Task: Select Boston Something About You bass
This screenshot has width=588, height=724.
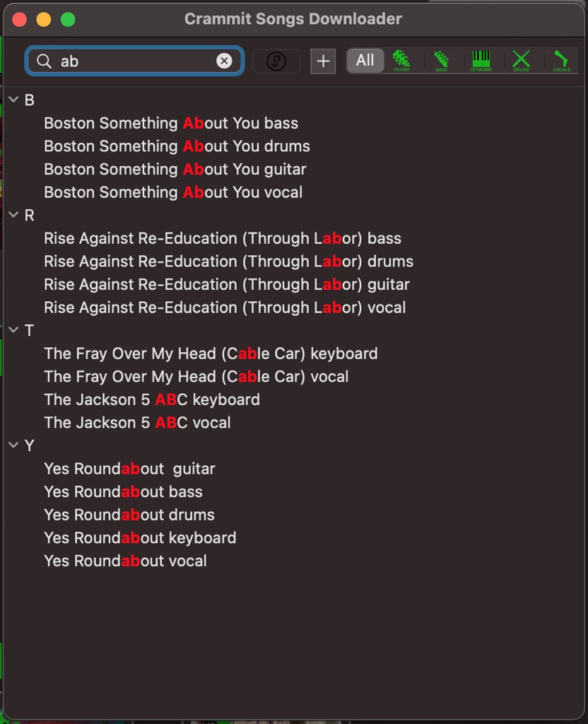Action: pyautogui.click(x=171, y=123)
